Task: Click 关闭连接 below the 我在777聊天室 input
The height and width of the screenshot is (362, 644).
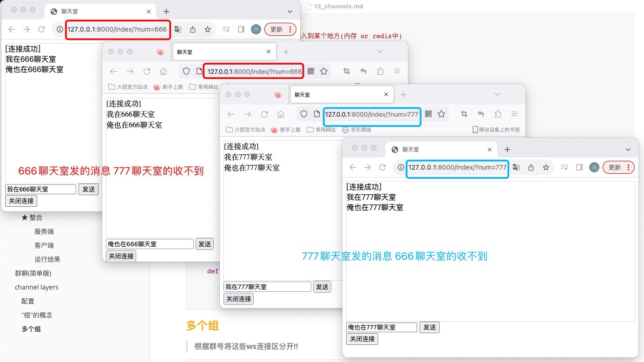Action: pos(238,299)
